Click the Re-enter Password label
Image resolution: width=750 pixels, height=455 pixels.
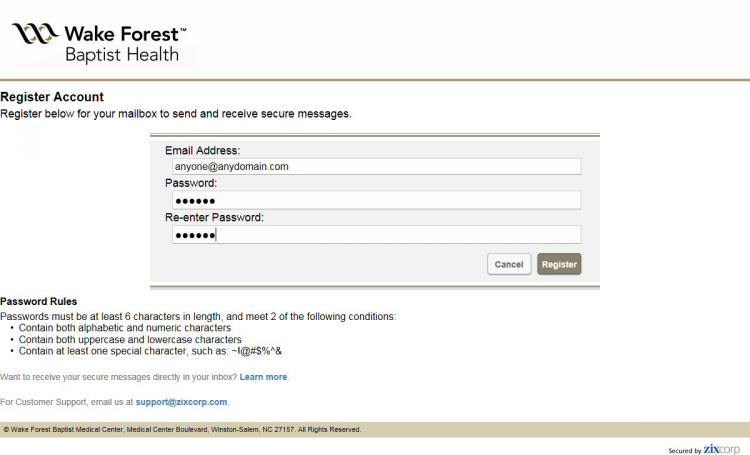[x=214, y=217]
